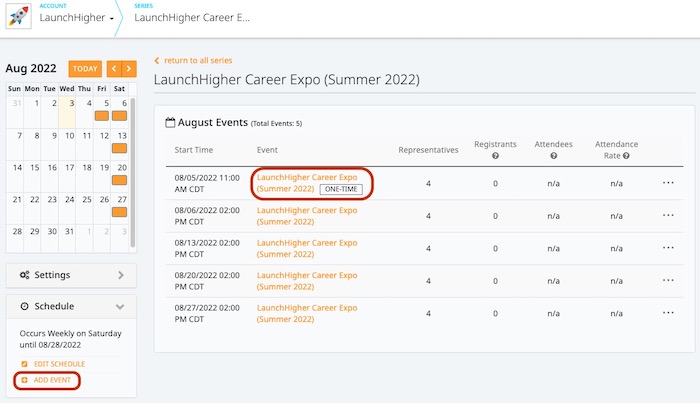Select August 17 in the calendar

click(x=67, y=176)
